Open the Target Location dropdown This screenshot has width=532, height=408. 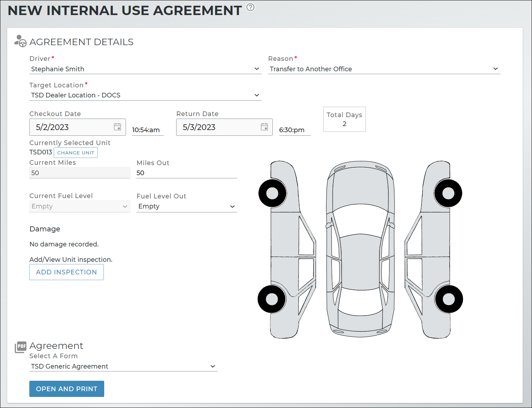(145, 95)
